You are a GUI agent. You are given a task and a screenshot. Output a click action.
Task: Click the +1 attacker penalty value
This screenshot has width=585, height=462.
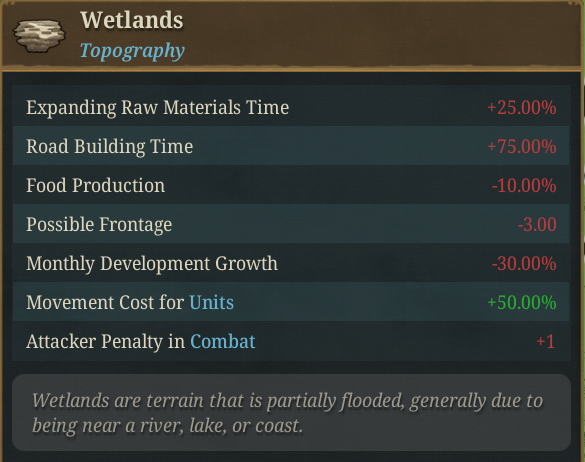click(545, 341)
